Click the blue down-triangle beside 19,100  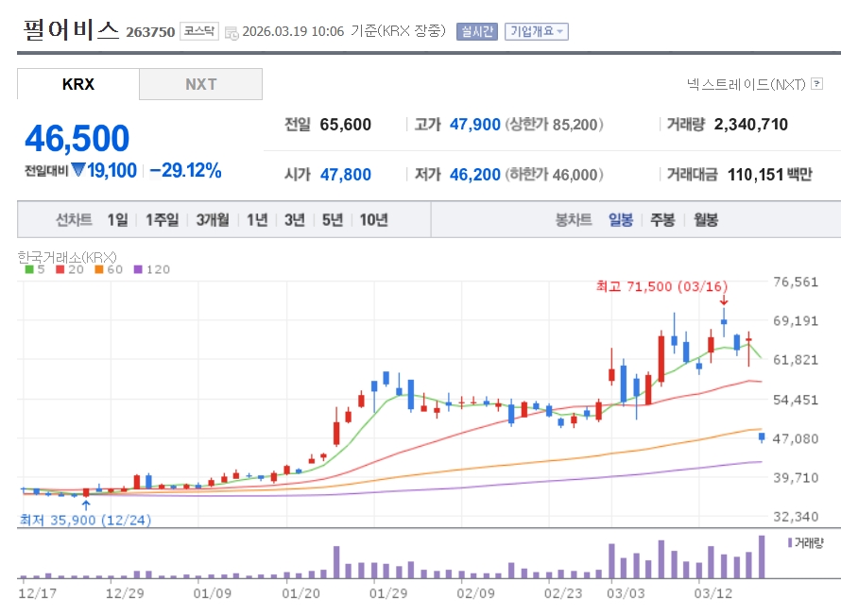coord(78,171)
